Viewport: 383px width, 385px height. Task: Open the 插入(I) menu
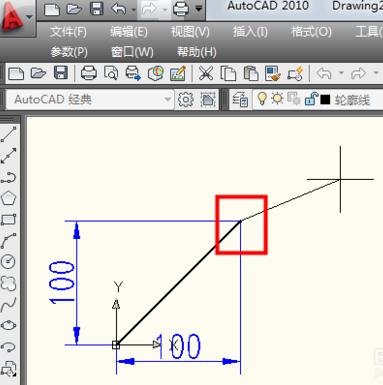click(250, 32)
